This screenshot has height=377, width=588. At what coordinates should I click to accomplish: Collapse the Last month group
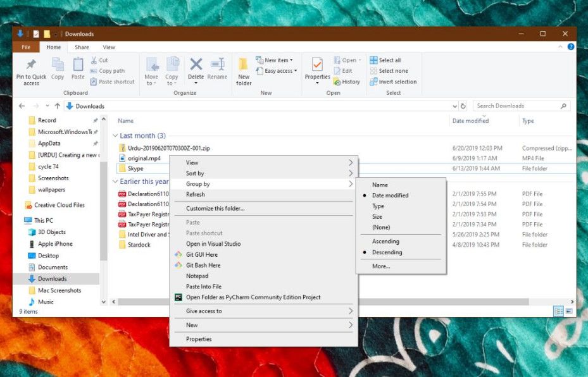[115, 136]
